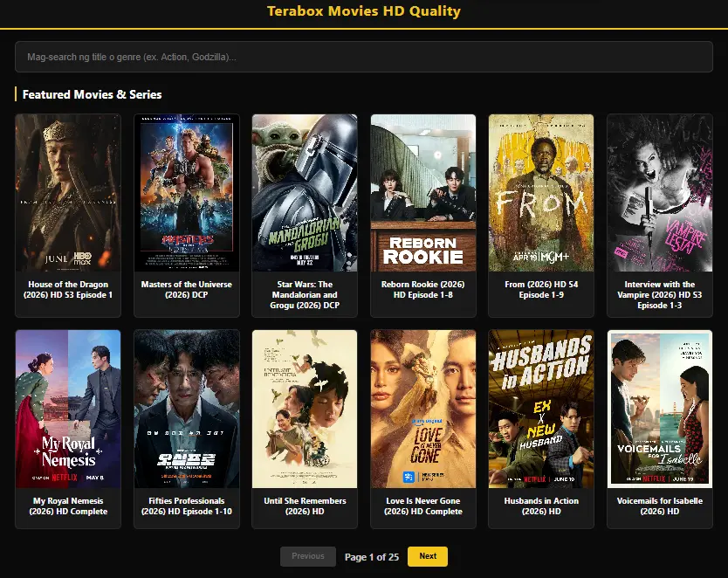The width and height of the screenshot is (728, 578).
Task: Select title 'From (2026) HD S4 Episode 1-9'
Action: pyautogui.click(x=541, y=290)
